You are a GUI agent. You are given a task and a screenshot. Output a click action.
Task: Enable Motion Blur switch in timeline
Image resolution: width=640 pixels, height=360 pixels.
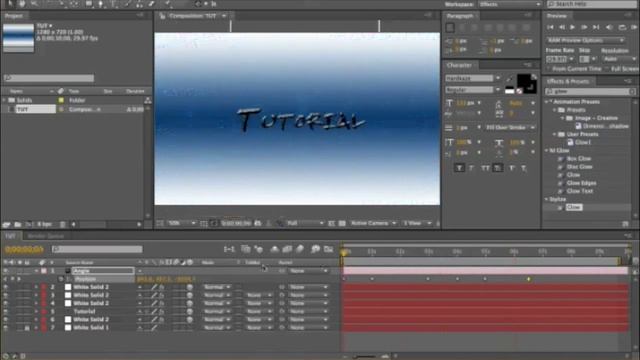(300, 249)
